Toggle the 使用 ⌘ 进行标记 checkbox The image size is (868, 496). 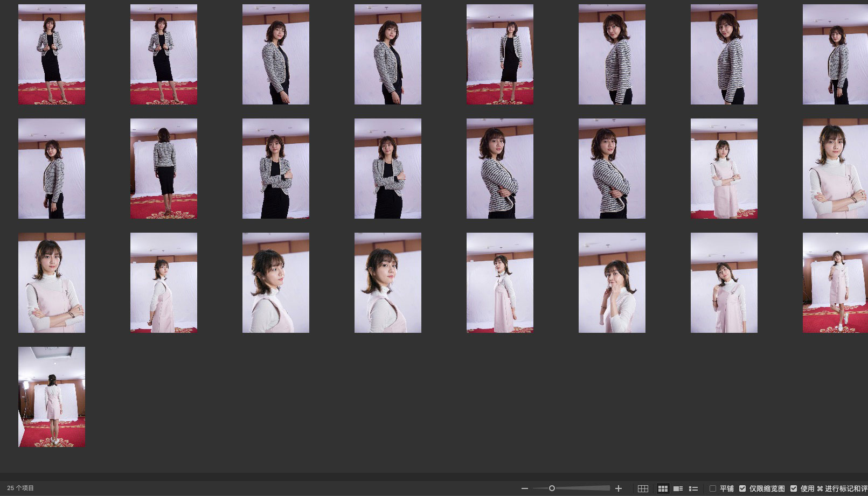794,488
